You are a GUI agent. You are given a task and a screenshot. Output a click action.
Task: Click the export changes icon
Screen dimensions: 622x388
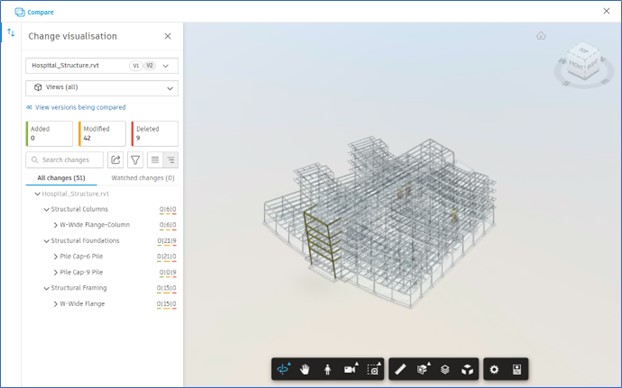[115, 160]
